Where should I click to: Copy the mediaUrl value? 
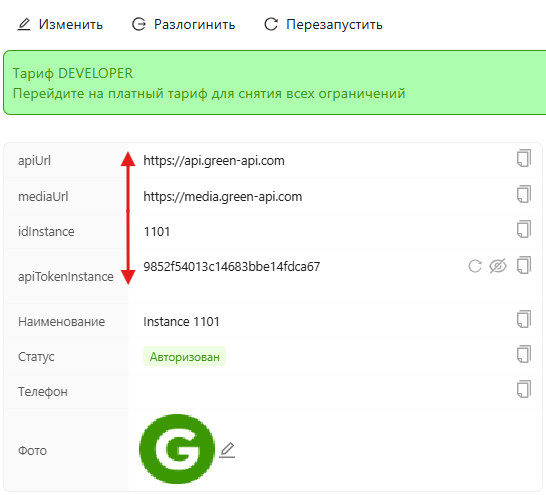[524, 194]
